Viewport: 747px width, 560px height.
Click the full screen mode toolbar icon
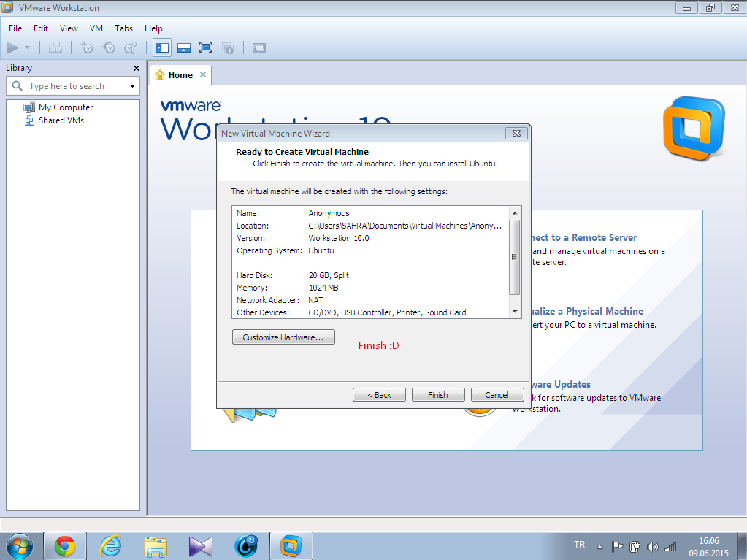[205, 47]
